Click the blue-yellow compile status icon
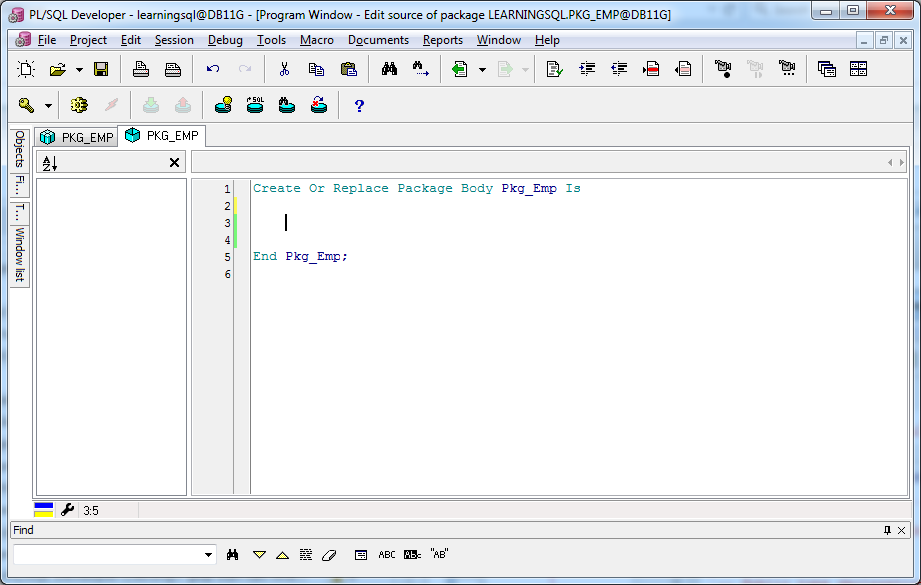The height and width of the screenshot is (585, 921). pyautogui.click(x=43, y=510)
